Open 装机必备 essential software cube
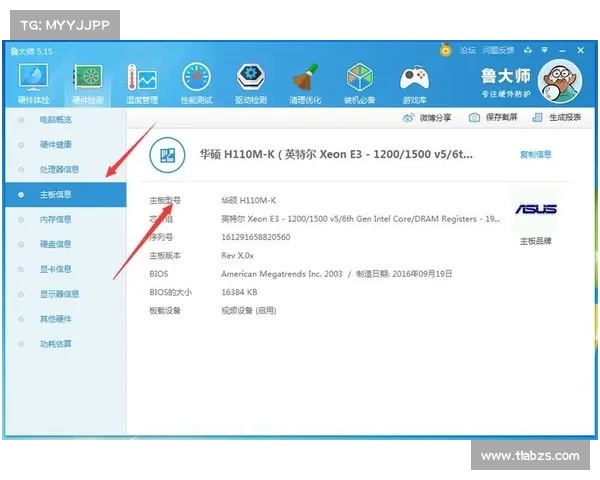Image resolution: width=600 pixels, height=480 pixels. 359,83
